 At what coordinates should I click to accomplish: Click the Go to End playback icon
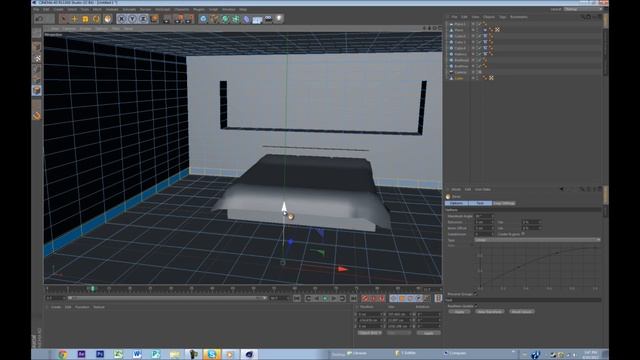coord(353,298)
